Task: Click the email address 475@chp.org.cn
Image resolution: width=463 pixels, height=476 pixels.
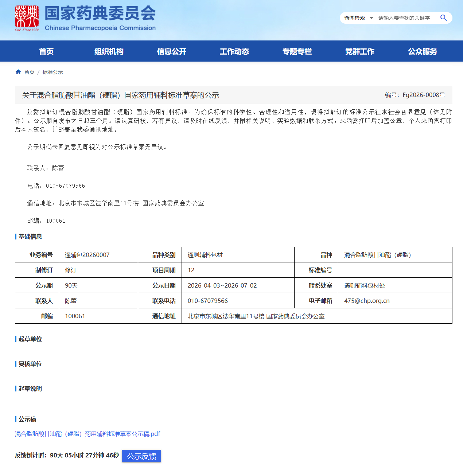Action: (367, 301)
